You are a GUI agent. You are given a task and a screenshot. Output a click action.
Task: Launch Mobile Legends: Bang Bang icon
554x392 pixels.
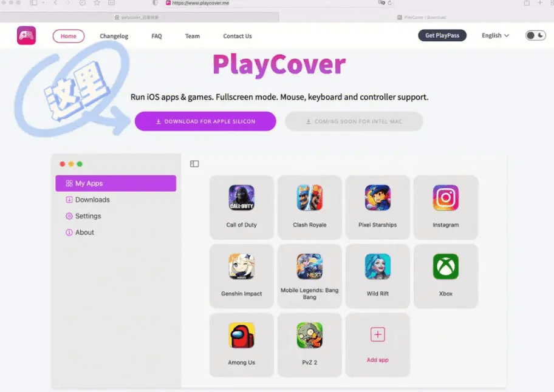(310, 266)
